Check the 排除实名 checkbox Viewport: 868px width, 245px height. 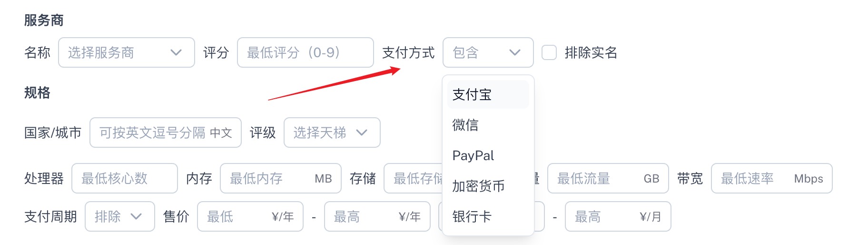549,52
